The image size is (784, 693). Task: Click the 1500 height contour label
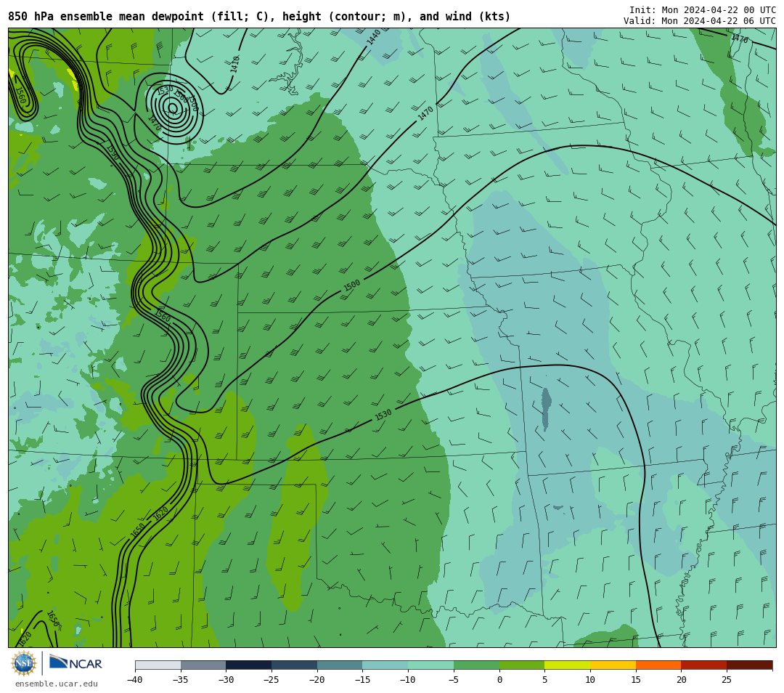coord(352,285)
